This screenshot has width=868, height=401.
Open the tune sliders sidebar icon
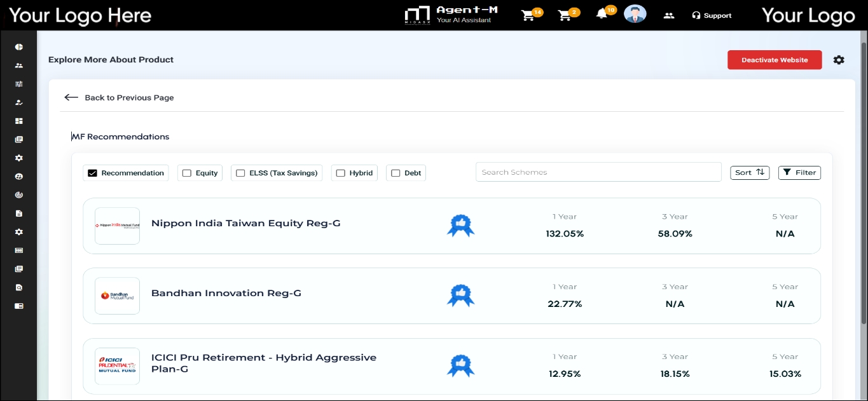pyautogui.click(x=19, y=84)
